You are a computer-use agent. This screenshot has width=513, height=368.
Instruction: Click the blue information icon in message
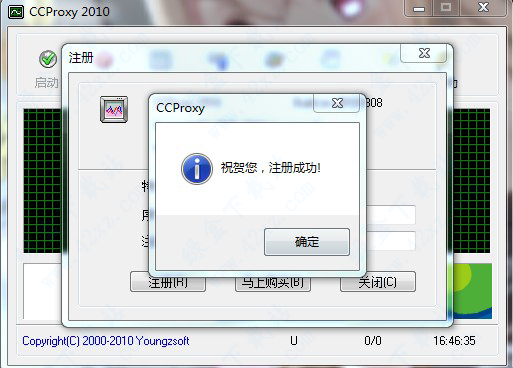pyautogui.click(x=197, y=169)
